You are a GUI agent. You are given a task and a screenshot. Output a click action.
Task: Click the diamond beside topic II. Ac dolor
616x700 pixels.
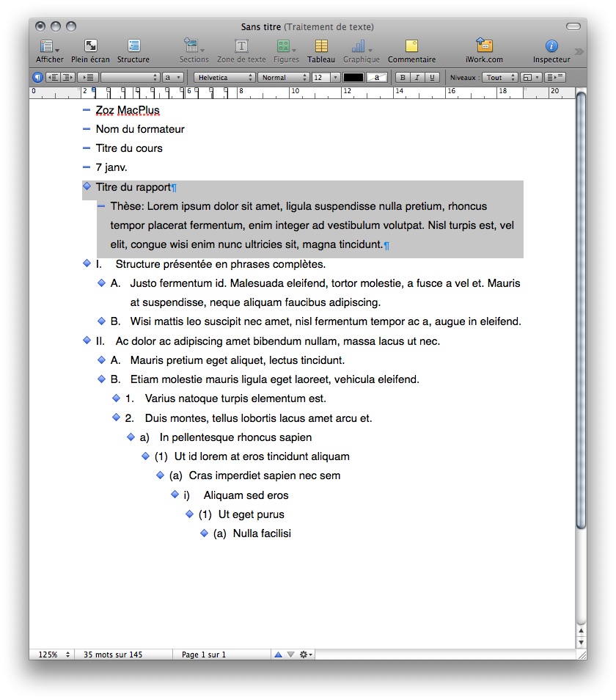[87, 340]
